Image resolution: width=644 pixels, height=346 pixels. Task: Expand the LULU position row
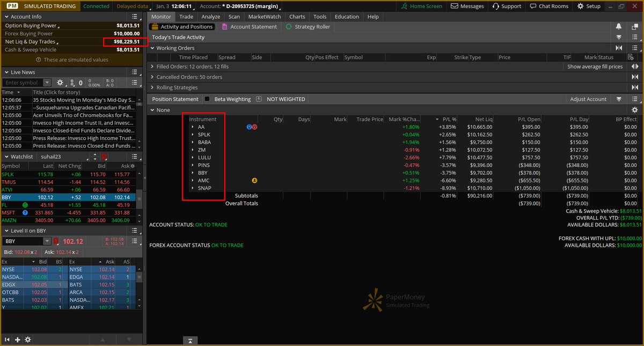coord(192,158)
